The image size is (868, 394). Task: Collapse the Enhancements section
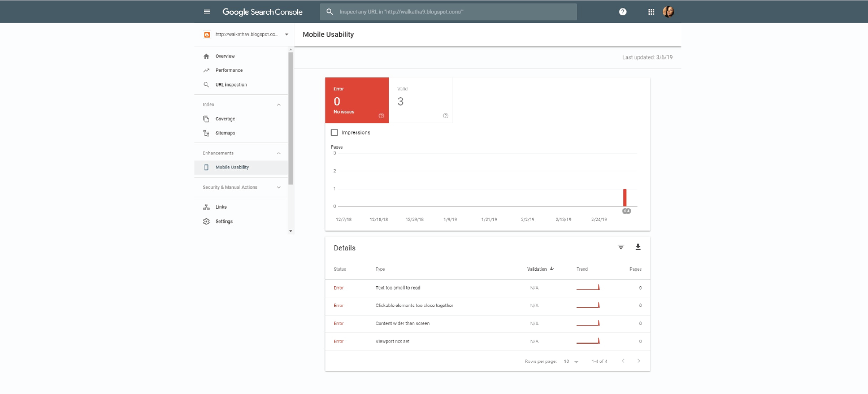point(279,153)
